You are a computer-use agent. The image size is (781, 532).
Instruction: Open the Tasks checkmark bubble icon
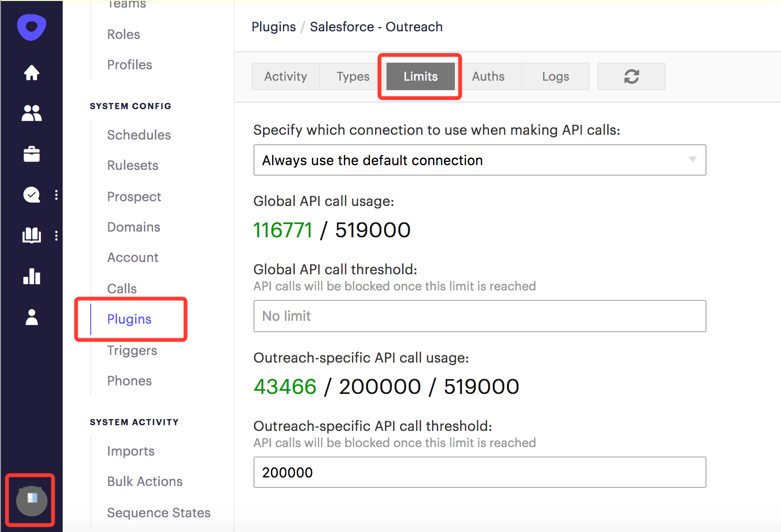click(32, 195)
